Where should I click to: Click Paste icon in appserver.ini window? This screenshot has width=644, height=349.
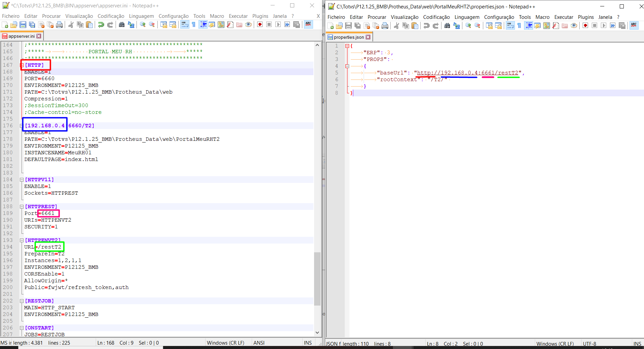coord(89,25)
